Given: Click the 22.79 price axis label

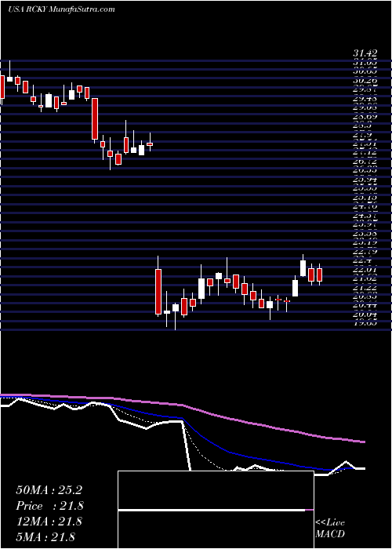Looking at the screenshot, I should coord(365,252).
